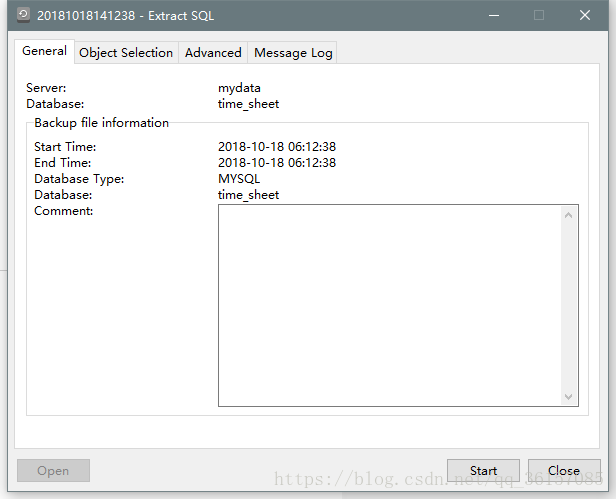View the Message Log tab
Screen dimensions: 616x499
(293, 52)
